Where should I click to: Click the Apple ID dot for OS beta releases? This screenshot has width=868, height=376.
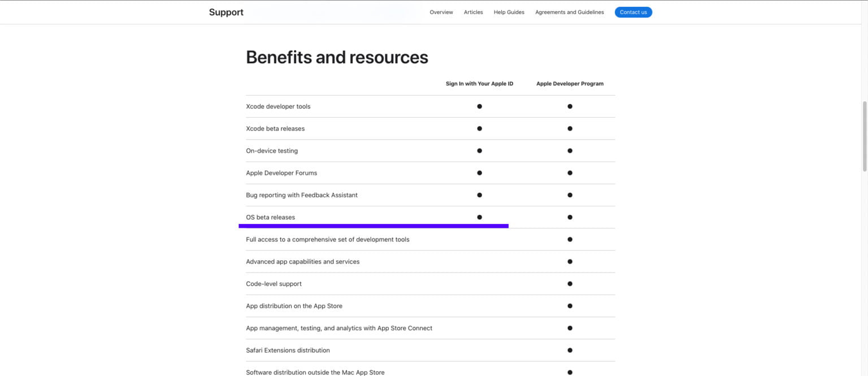click(x=479, y=217)
